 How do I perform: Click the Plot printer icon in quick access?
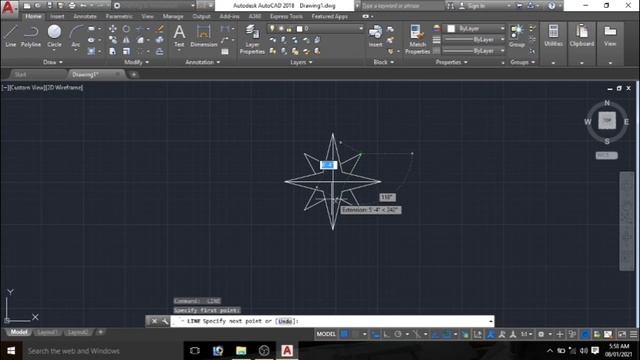[x=72, y=6]
